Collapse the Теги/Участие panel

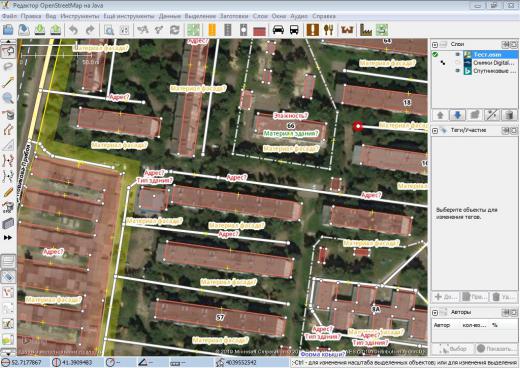pyautogui.click(x=435, y=130)
